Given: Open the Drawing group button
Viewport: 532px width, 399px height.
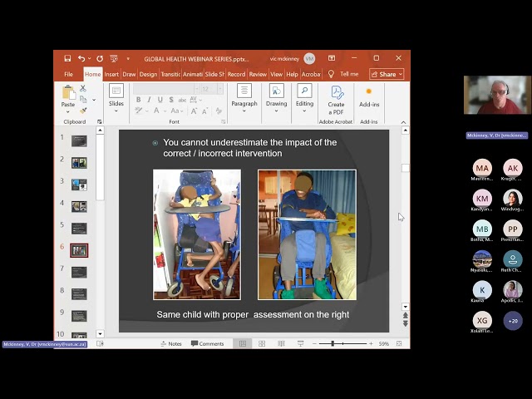Looking at the screenshot, I should (276, 98).
